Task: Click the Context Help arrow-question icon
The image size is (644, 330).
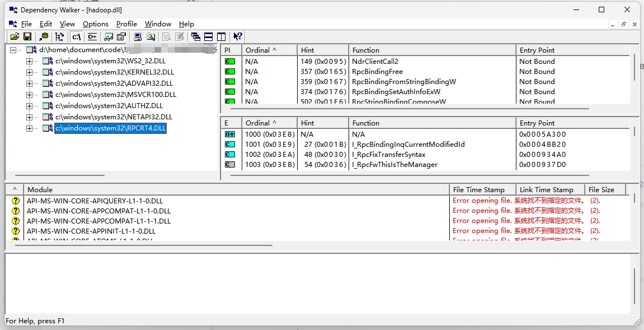Action: (x=238, y=36)
